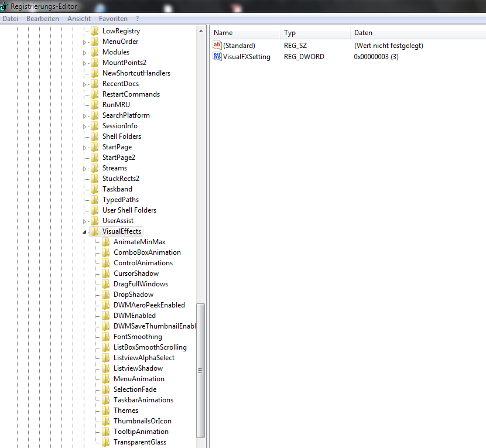Image resolution: width=486 pixels, height=448 pixels.
Task: Click the folder icon next to Taskband
Action: (x=94, y=189)
